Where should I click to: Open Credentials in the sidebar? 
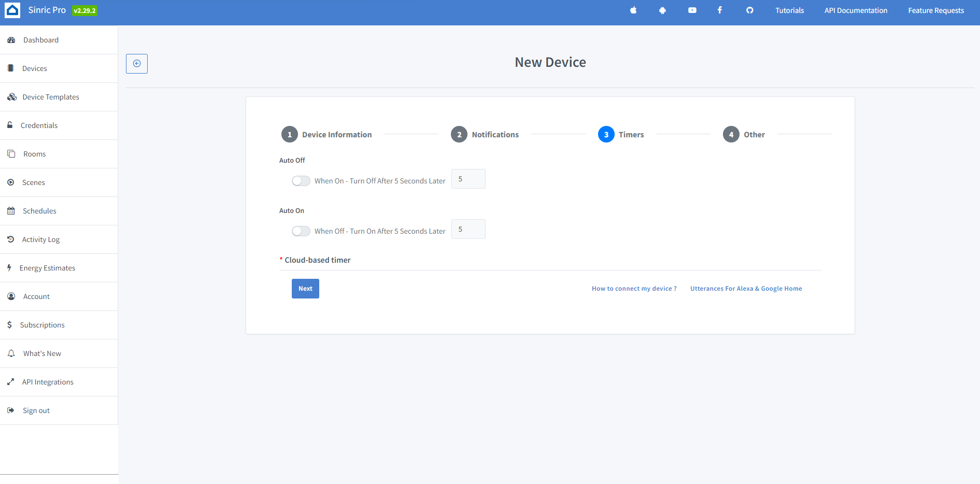pyautogui.click(x=59, y=125)
